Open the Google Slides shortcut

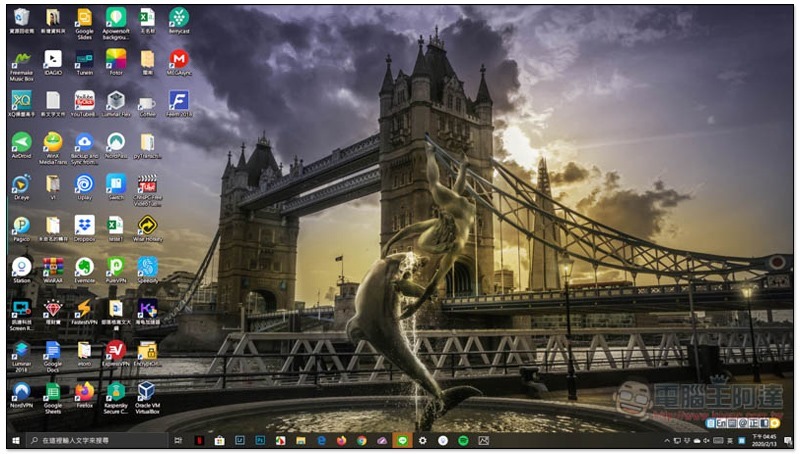tap(84, 23)
